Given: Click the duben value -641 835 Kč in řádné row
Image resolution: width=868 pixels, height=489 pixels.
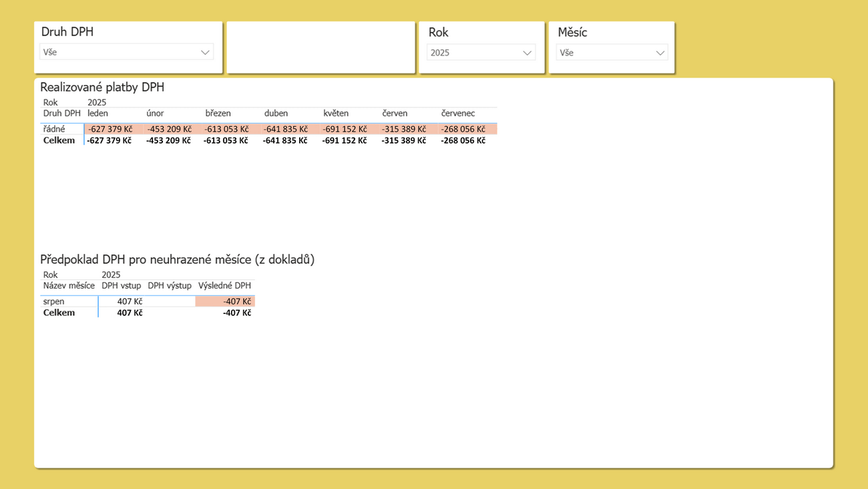Looking at the screenshot, I should [x=285, y=129].
